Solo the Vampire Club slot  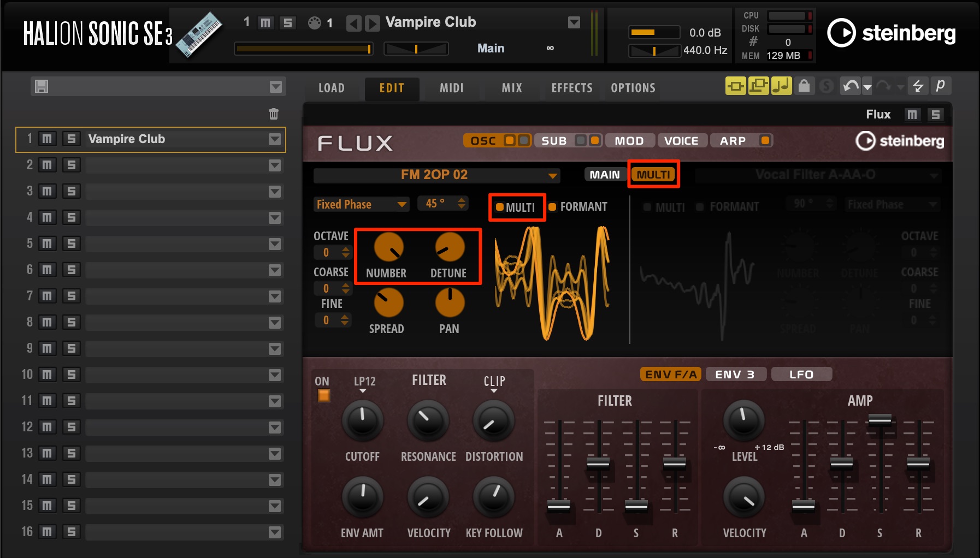(71, 139)
